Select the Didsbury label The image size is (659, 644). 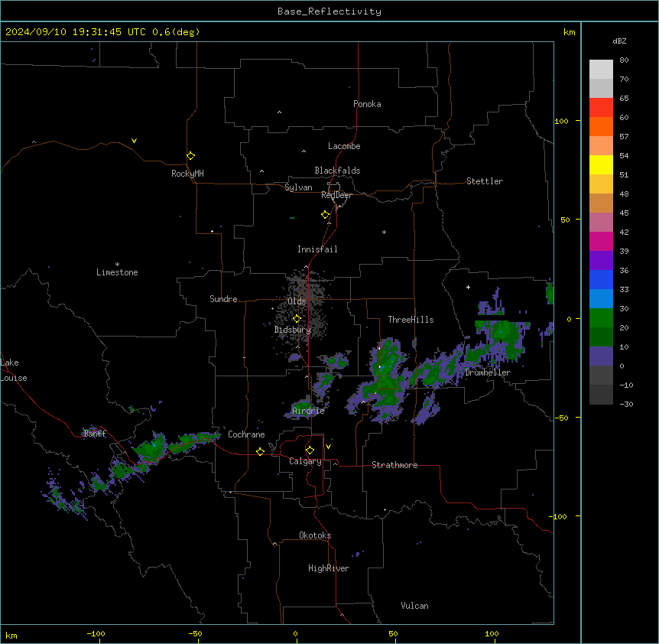coord(293,330)
